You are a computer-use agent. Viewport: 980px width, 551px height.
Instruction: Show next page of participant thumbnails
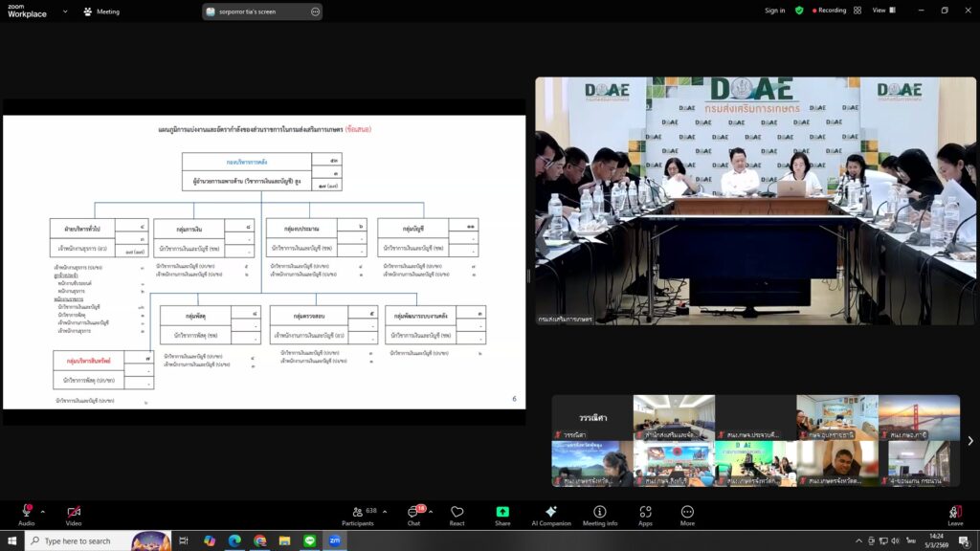970,441
